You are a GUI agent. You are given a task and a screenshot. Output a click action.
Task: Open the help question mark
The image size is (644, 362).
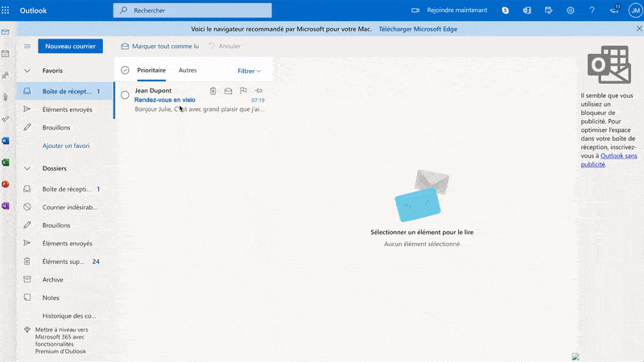[x=592, y=10]
